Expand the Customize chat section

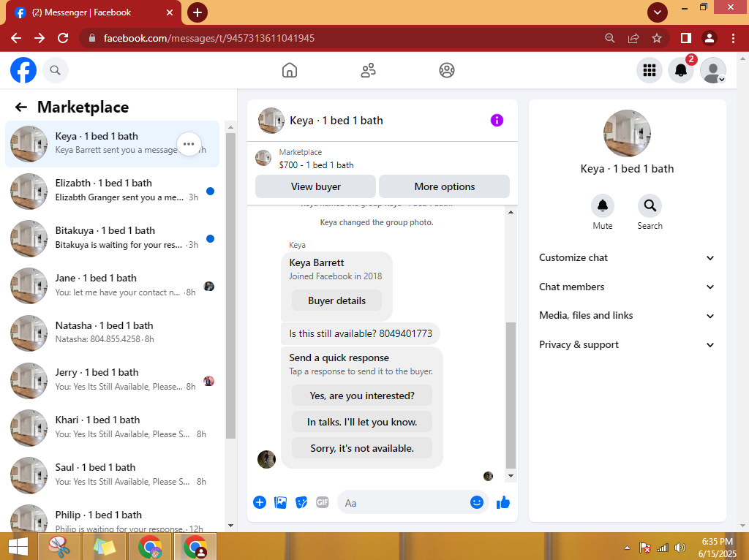pos(627,258)
